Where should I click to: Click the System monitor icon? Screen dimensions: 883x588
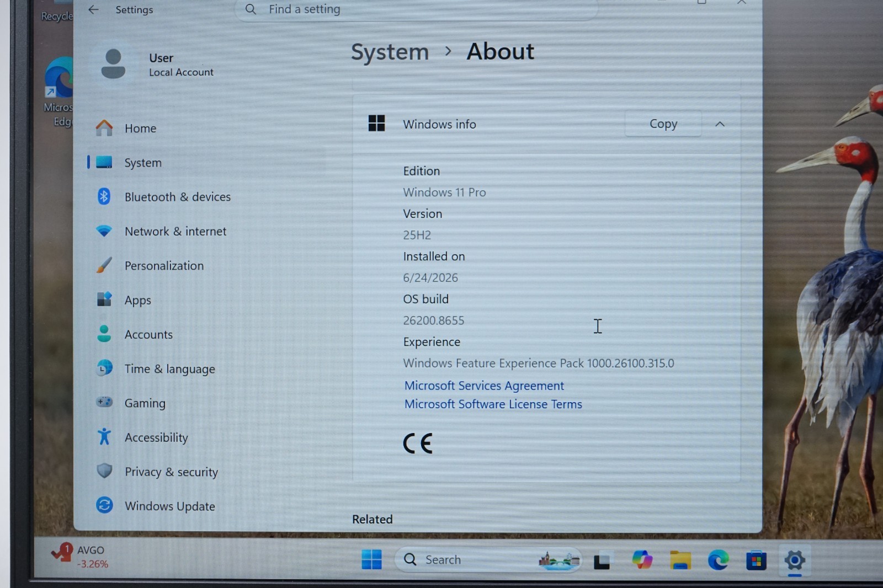pyautogui.click(x=104, y=162)
